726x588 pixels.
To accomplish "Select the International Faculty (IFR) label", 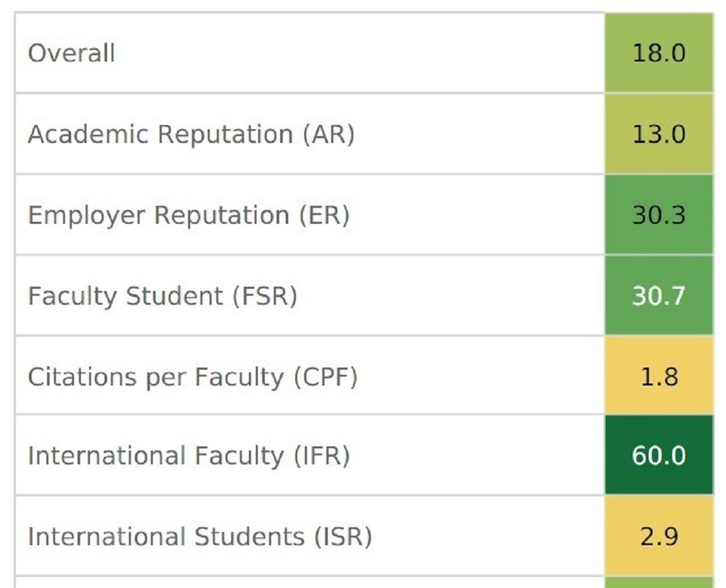I will 189,456.
